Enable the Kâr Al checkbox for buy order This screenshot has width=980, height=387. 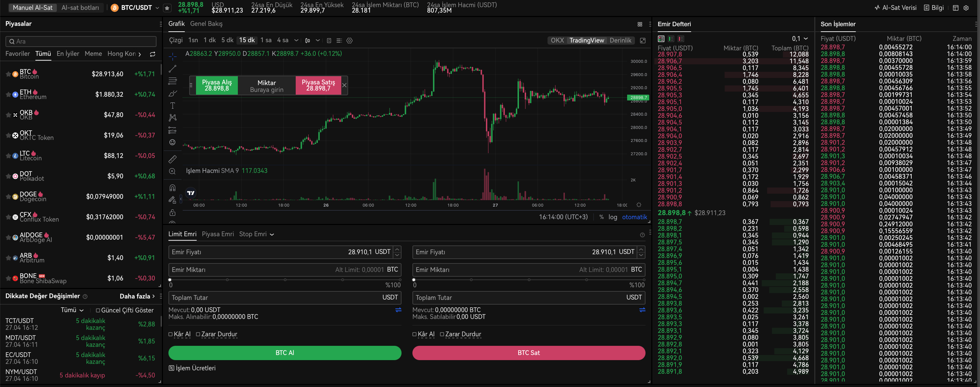click(171, 334)
